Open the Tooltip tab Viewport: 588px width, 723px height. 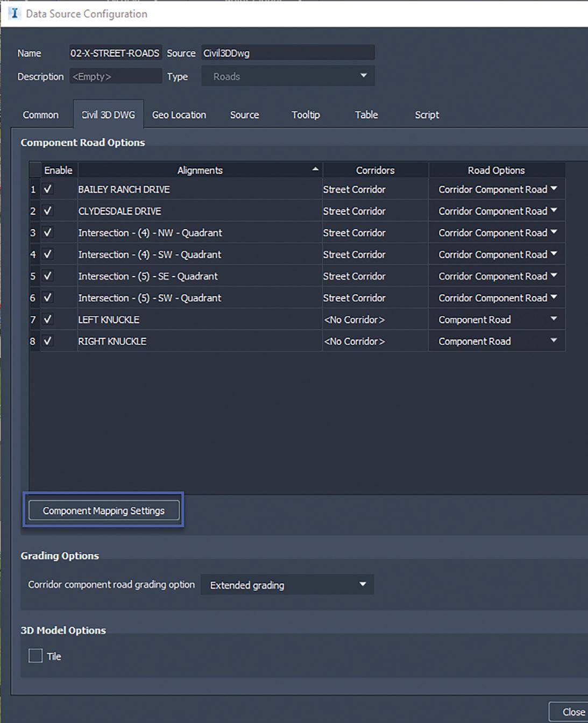[x=306, y=115]
